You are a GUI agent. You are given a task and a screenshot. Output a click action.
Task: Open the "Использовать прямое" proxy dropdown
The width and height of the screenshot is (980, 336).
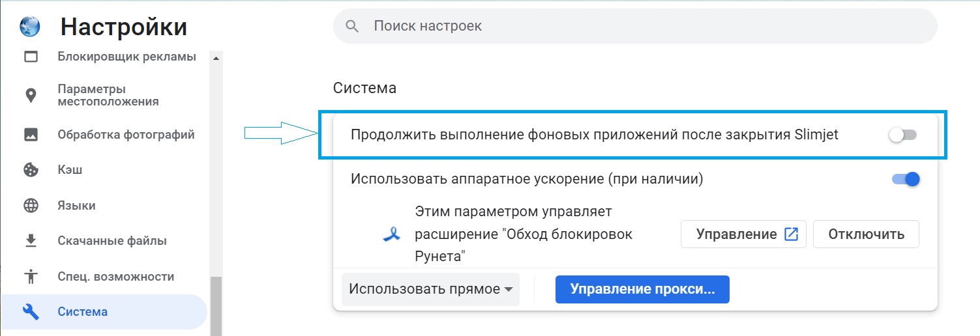tap(430, 289)
